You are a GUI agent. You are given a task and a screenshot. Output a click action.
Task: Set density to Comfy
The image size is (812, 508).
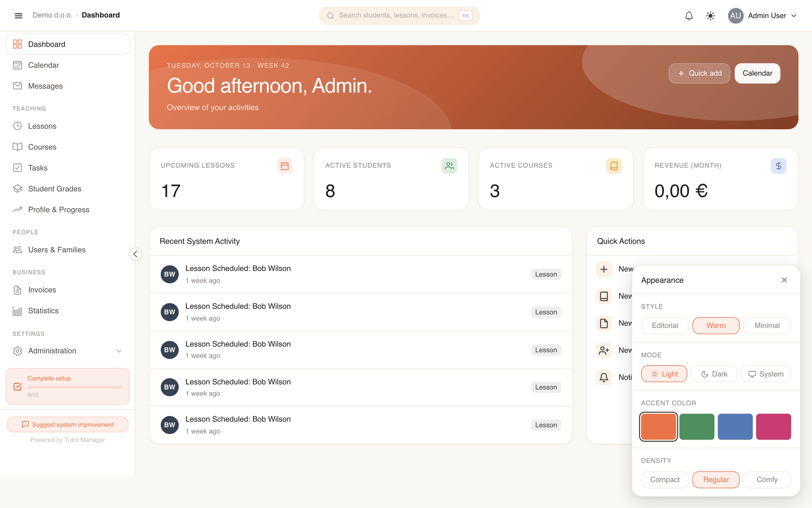[x=767, y=480]
